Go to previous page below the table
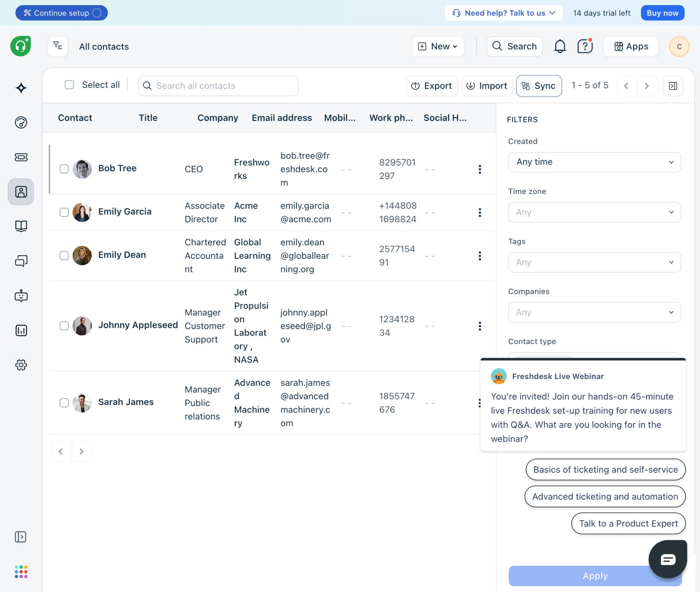Image resolution: width=700 pixels, height=592 pixels. click(x=61, y=451)
